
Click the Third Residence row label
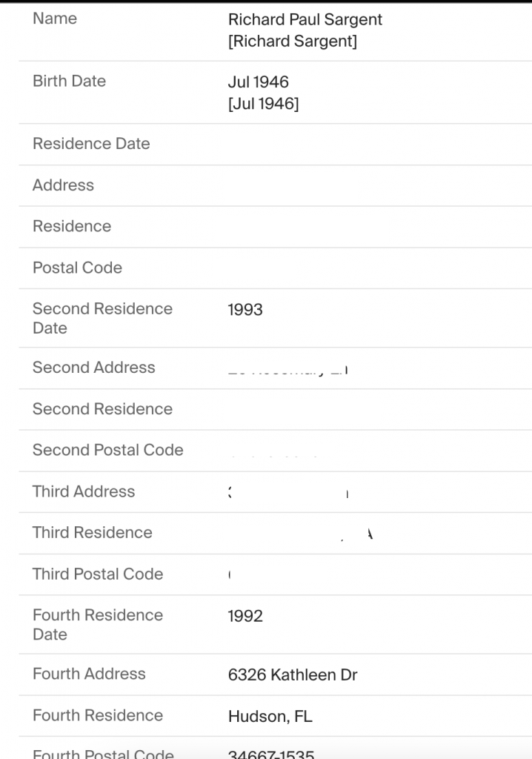(92, 533)
